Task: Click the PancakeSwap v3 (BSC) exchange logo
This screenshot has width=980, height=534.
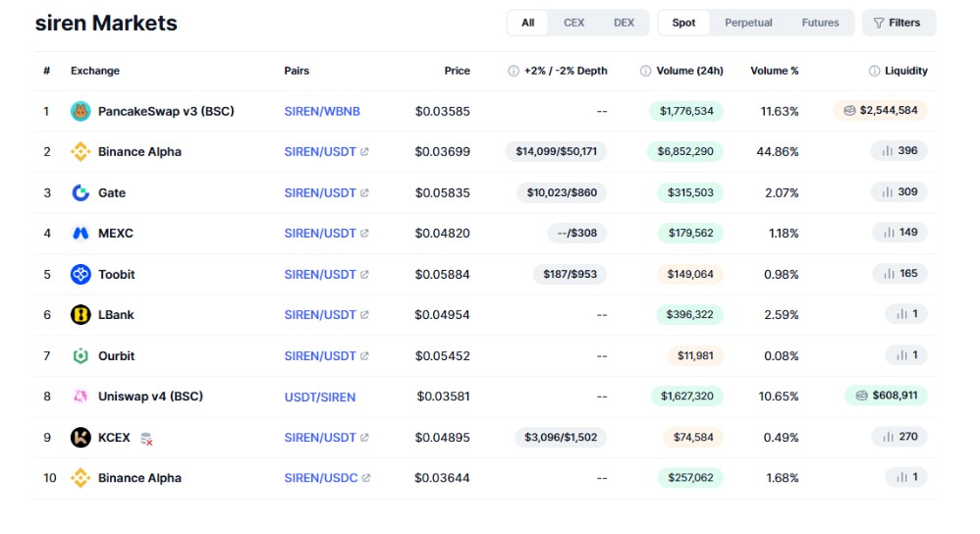Action: coord(81,111)
